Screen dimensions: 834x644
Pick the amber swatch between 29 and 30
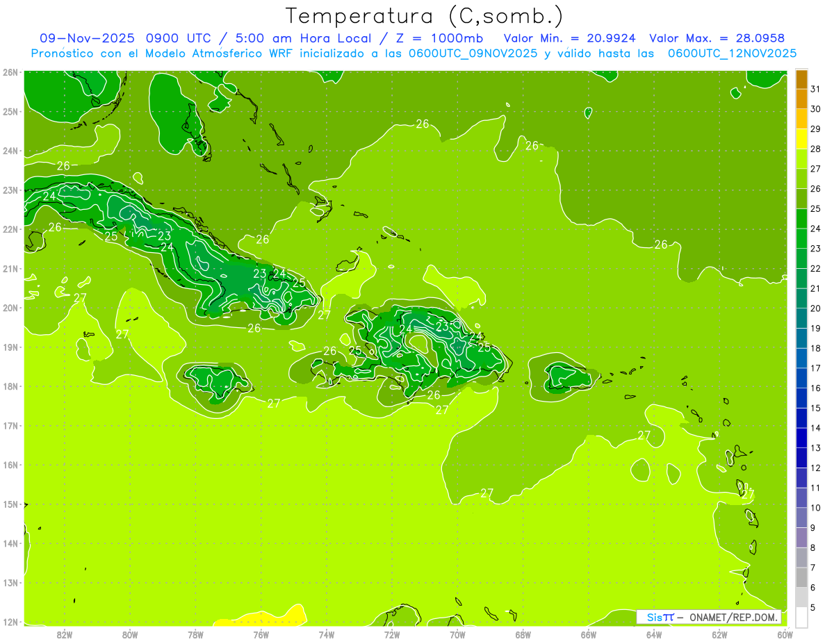[x=801, y=119]
